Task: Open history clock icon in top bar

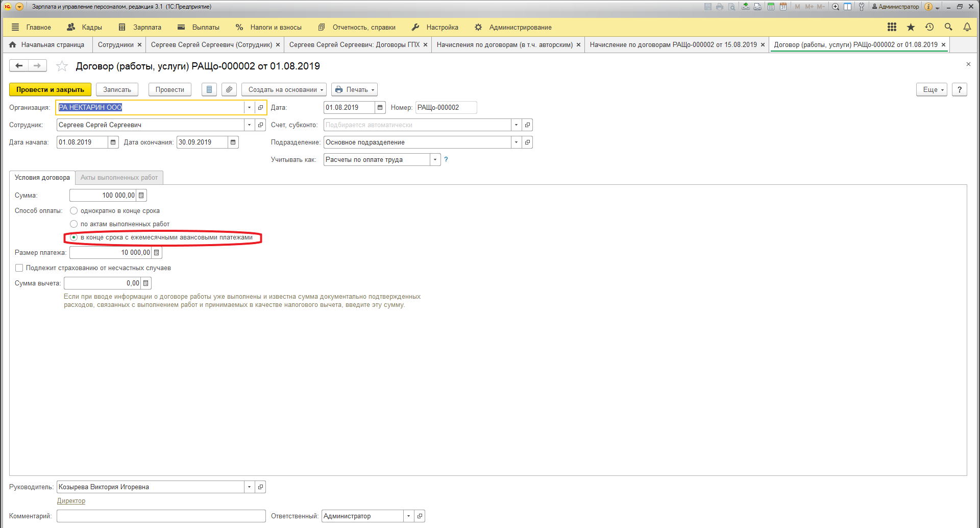Action: (x=929, y=27)
